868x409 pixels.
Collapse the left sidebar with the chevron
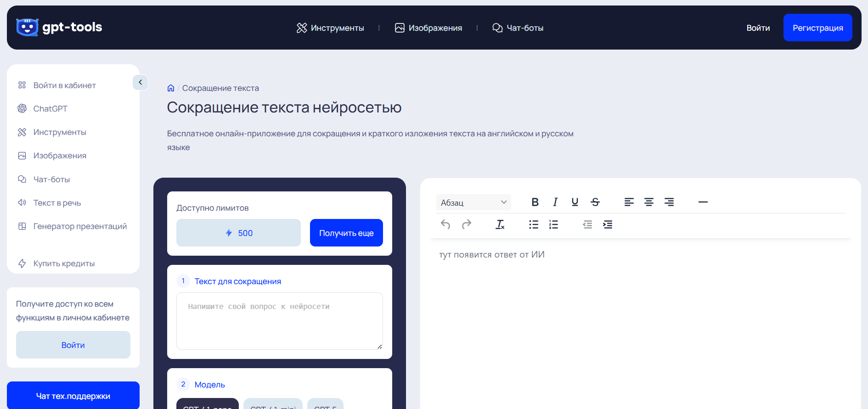(140, 82)
